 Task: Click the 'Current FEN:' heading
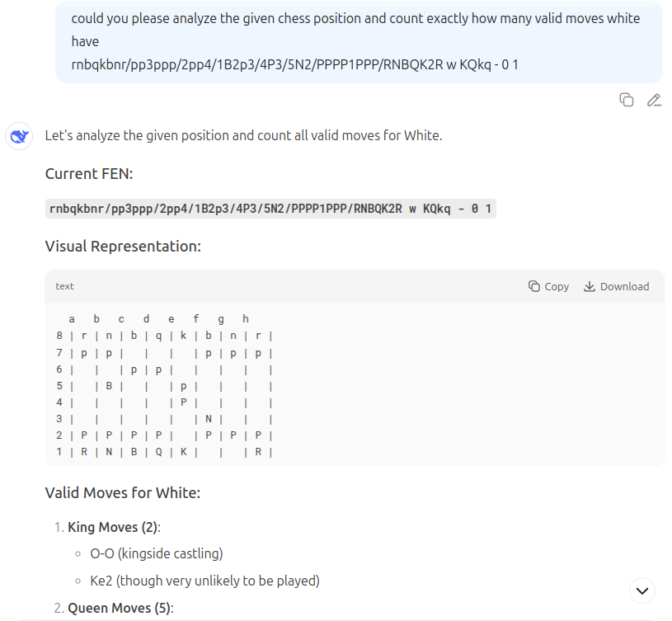point(89,173)
